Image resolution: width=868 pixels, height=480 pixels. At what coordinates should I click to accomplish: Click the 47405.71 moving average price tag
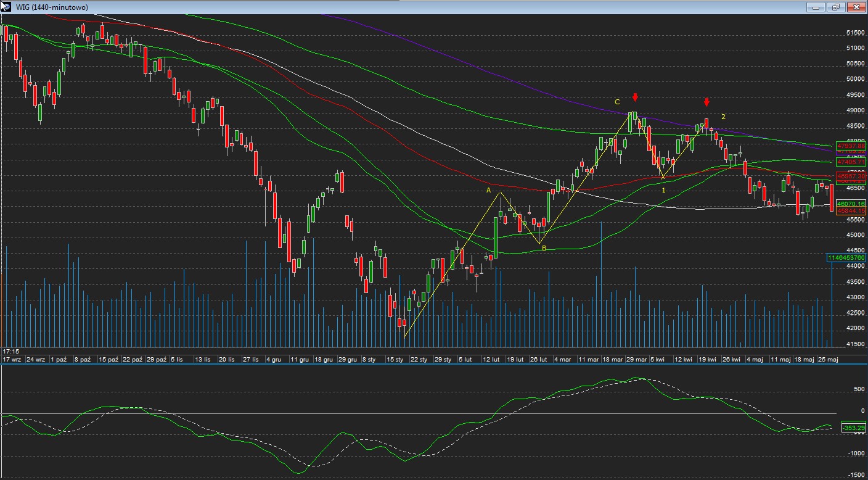(851, 162)
